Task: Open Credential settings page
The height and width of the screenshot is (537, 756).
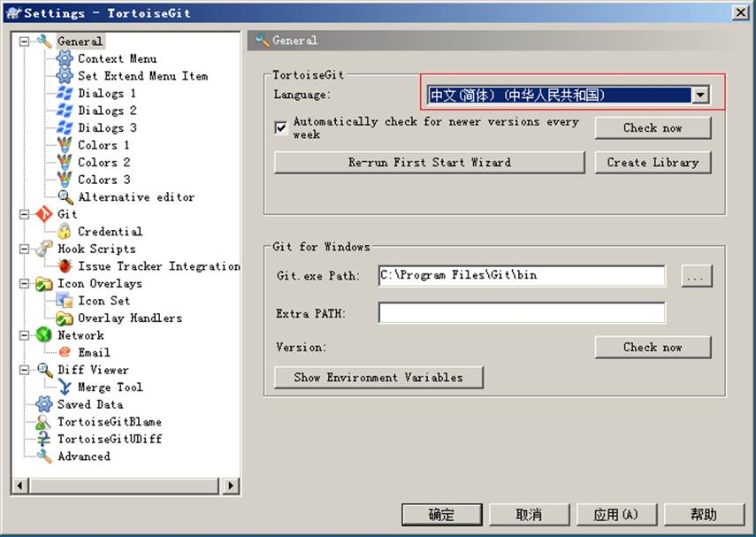Action: click(111, 232)
